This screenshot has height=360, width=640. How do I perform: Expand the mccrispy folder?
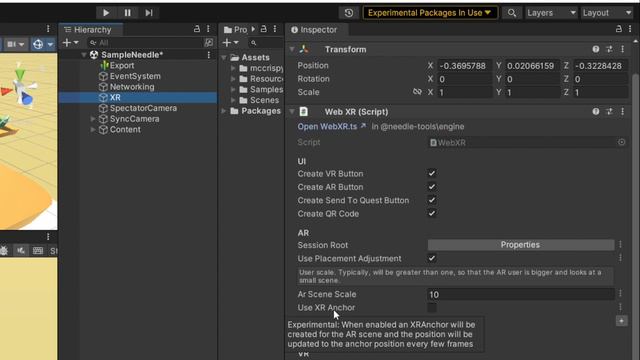click(x=233, y=68)
